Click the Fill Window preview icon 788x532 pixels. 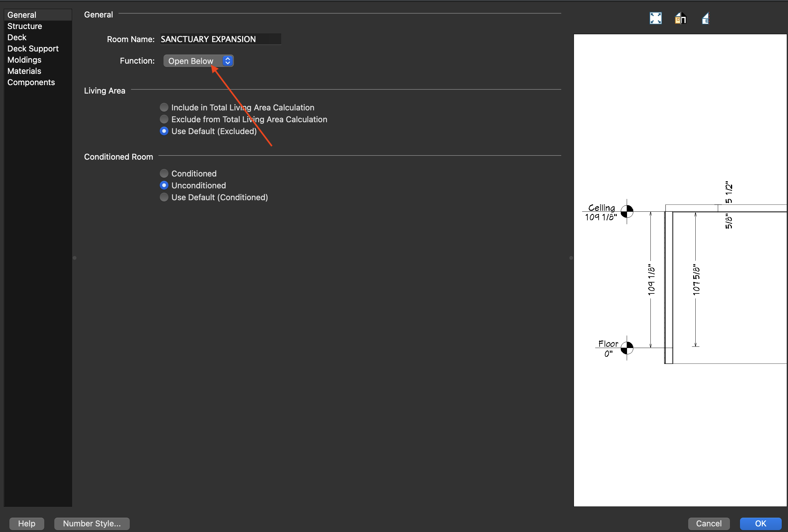(655, 18)
